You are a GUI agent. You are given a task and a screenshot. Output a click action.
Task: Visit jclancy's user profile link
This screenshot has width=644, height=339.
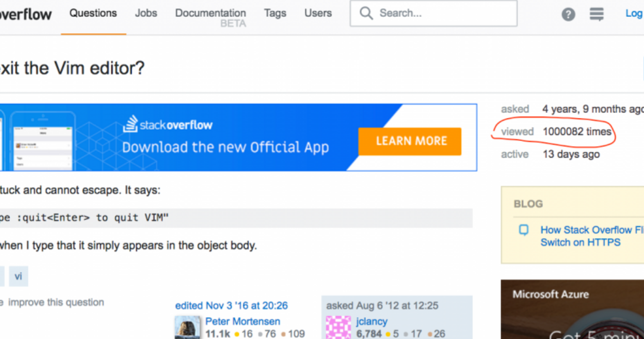pyautogui.click(x=371, y=321)
